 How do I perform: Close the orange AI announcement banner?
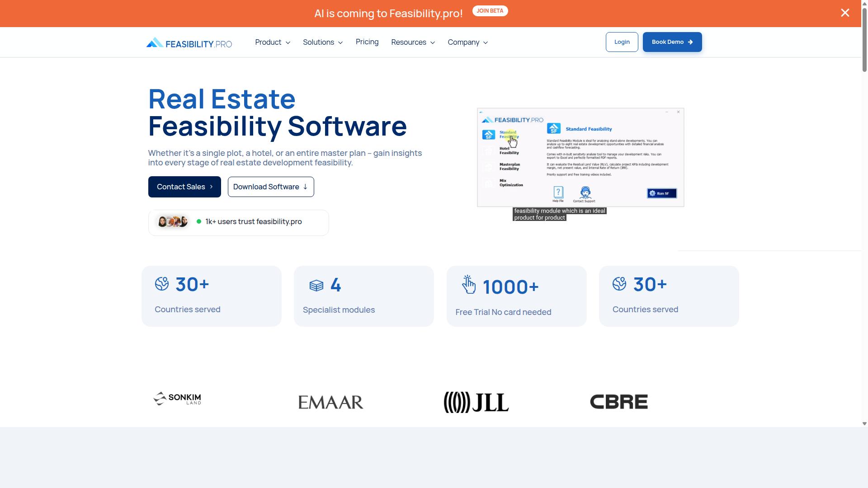[x=845, y=13]
